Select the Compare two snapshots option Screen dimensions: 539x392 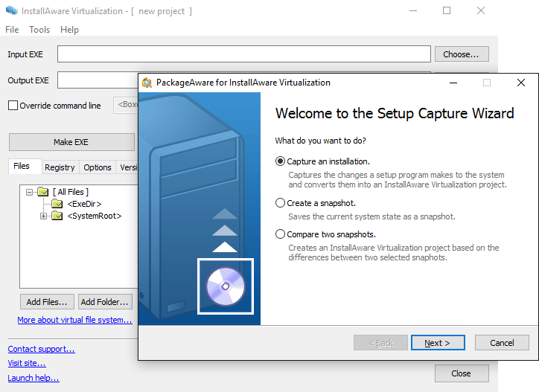point(280,234)
